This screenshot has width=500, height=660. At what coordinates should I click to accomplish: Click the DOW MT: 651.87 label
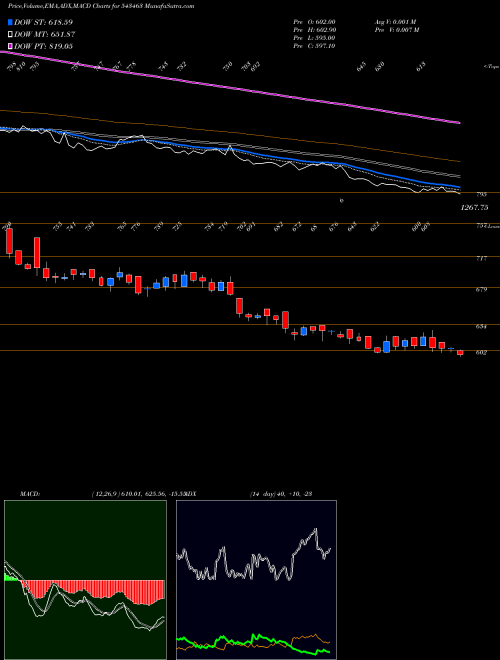pos(45,34)
